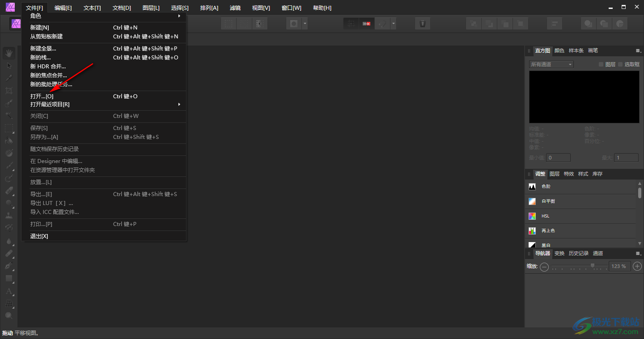Switch to the 历史记录 tab
Viewport: 644px width, 339px height.
pos(578,253)
